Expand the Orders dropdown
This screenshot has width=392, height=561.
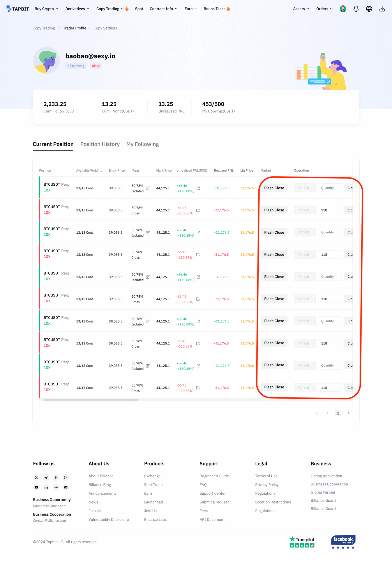coord(324,9)
